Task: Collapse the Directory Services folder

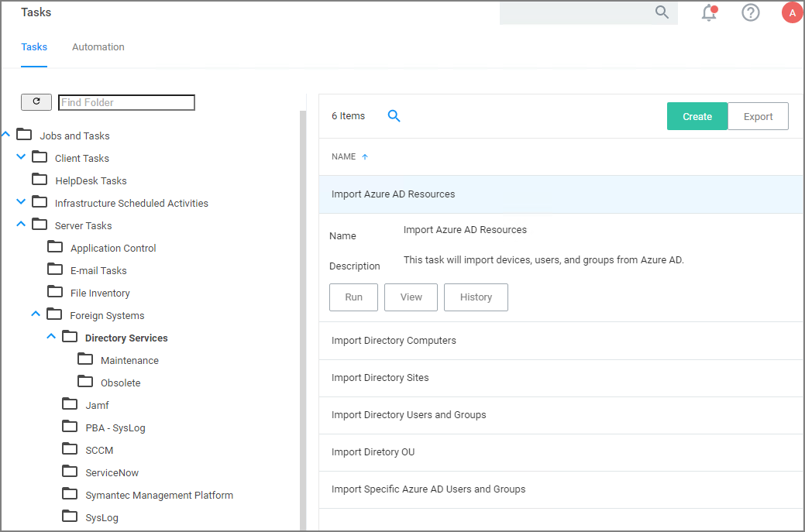Action: pyautogui.click(x=50, y=336)
